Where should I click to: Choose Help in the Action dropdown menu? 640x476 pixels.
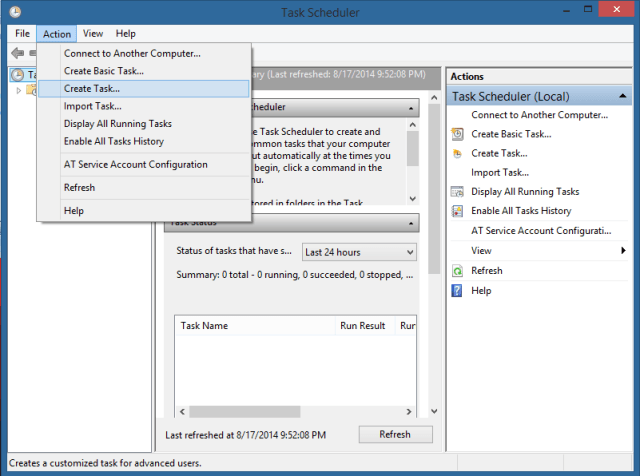pyautogui.click(x=144, y=211)
